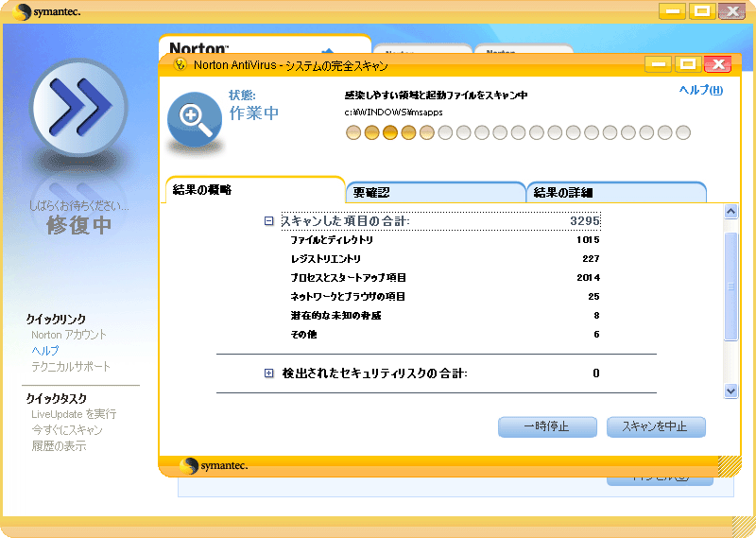The image size is (756, 538).
Task: Select the レジストリエントリ row
Action: coord(444,259)
